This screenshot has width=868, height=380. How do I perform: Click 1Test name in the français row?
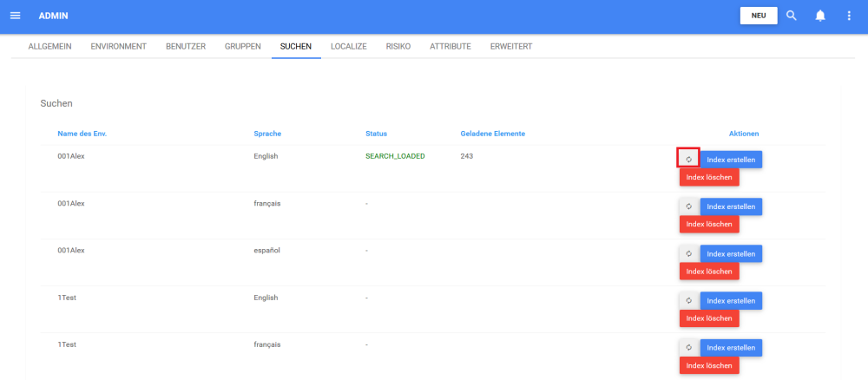coord(67,344)
